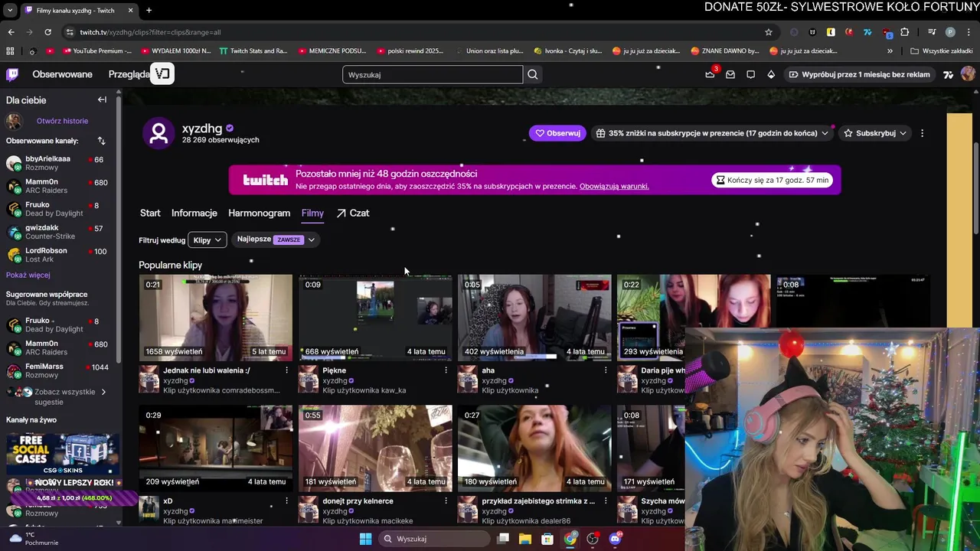Viewport: 980px width, 551px height.
Task: Click the Obowiązują warunki link
Action: tap(614, 186)
